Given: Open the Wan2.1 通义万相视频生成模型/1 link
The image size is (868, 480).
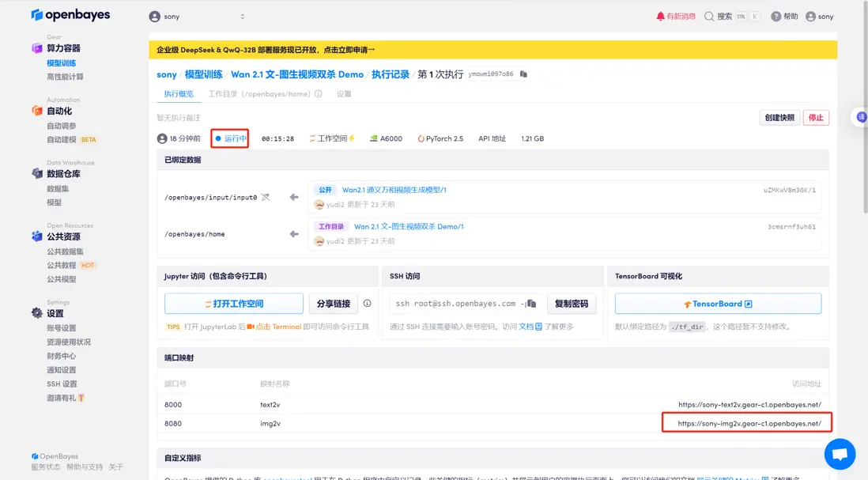Looking at the screenshot, I should click(394, 190).
